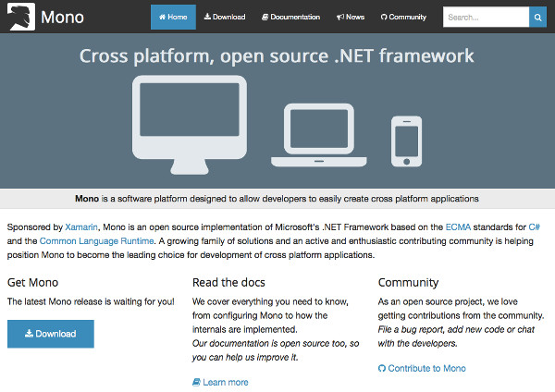The image size is (555, 392).
Task: Click text 'The latest Mono release is waiting for you!'
Action: (91, 301)
